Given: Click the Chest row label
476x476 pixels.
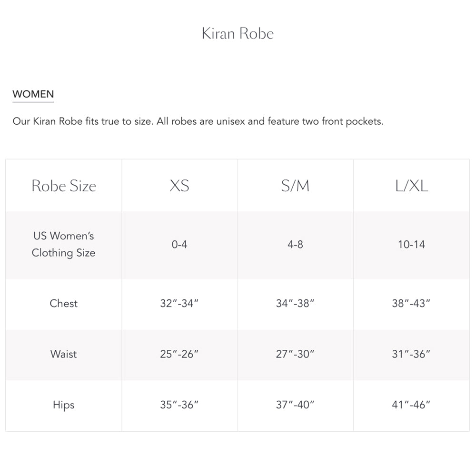Looking at the screenshot, I should [x=64, y=303].
